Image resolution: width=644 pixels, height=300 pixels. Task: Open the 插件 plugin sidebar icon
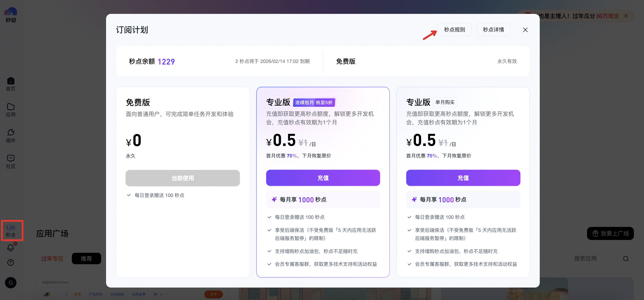click(x=11, y=136)
